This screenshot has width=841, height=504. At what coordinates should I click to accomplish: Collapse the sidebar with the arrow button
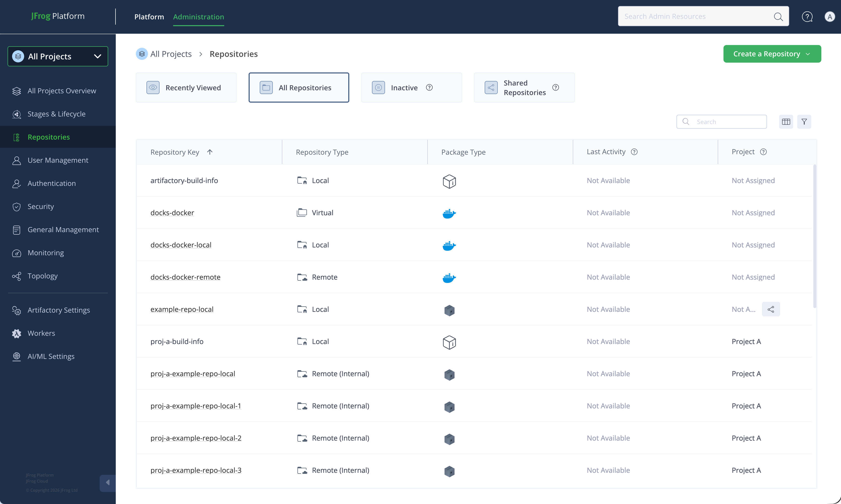point(108,483)
